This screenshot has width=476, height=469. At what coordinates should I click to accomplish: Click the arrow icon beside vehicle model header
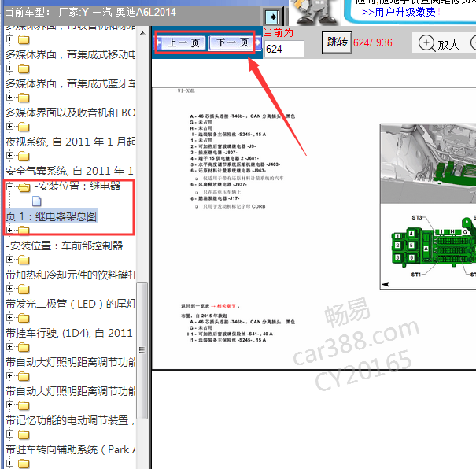pos(272,17)
